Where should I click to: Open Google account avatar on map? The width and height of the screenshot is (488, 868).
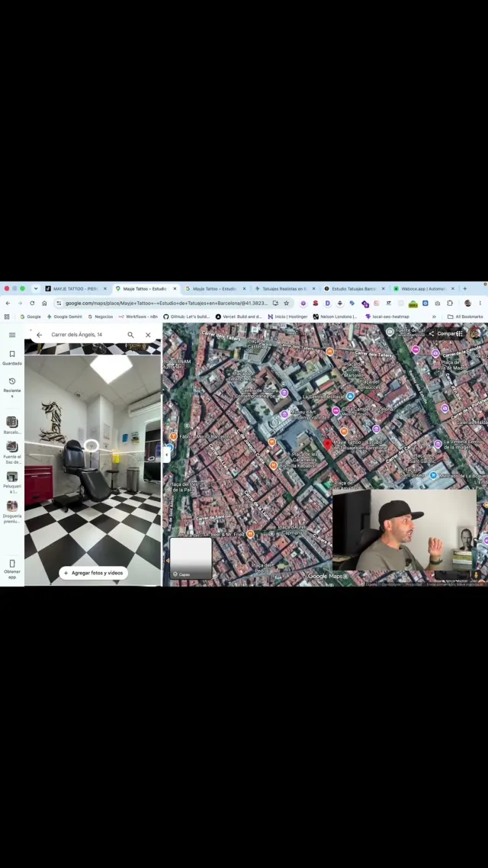pyautogui.click(x=475, y=334)
